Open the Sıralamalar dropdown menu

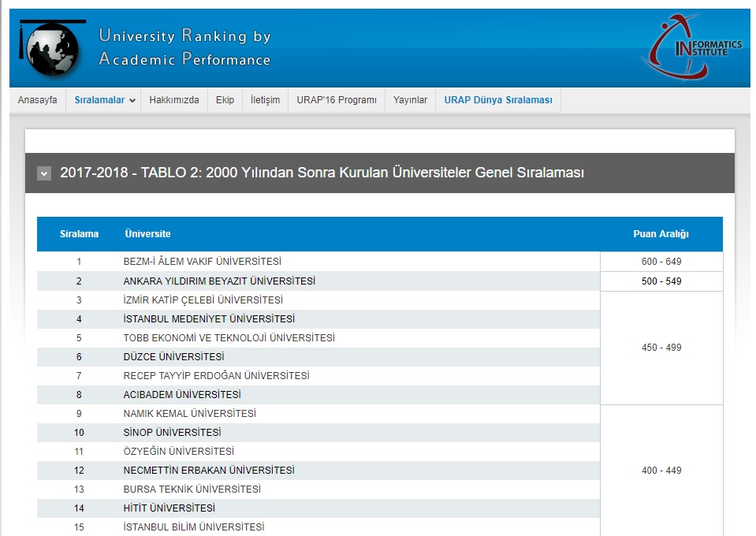pyautogui.click(x=105, y=100)
